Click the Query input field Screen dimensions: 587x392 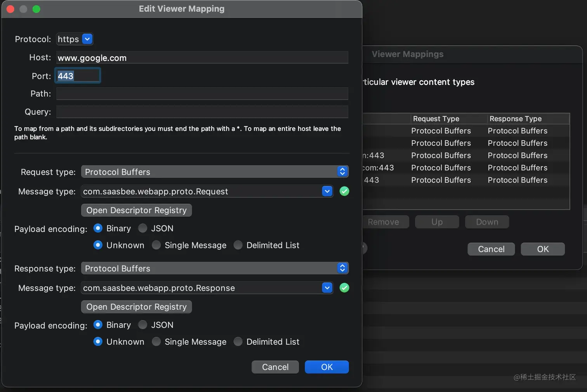pos(202,112)
